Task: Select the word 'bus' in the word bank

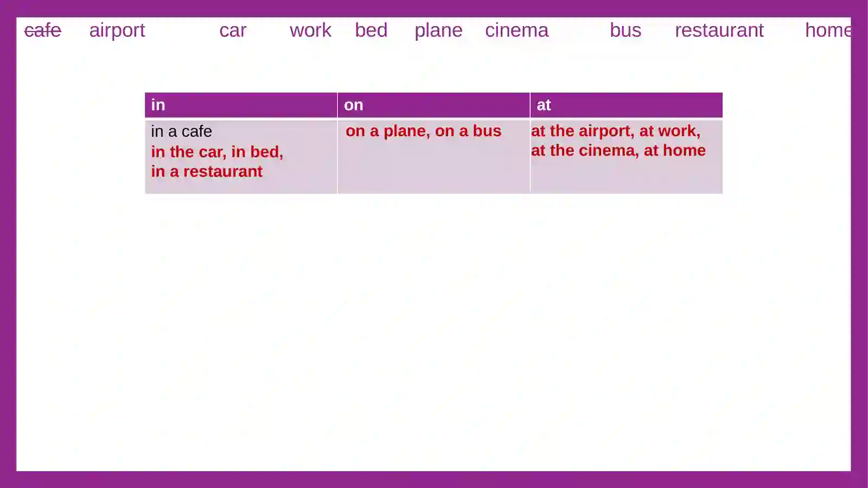Action: point(626,30)
